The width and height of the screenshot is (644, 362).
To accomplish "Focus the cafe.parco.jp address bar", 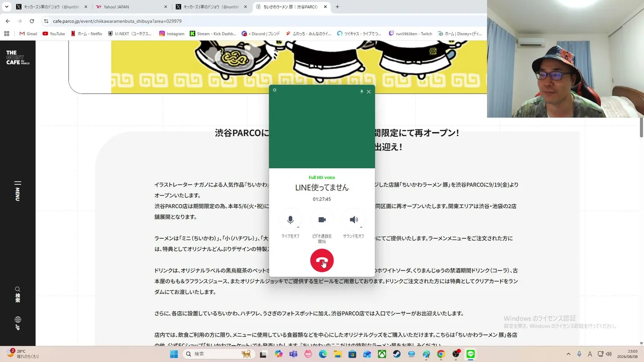I will tap(262, 21).
